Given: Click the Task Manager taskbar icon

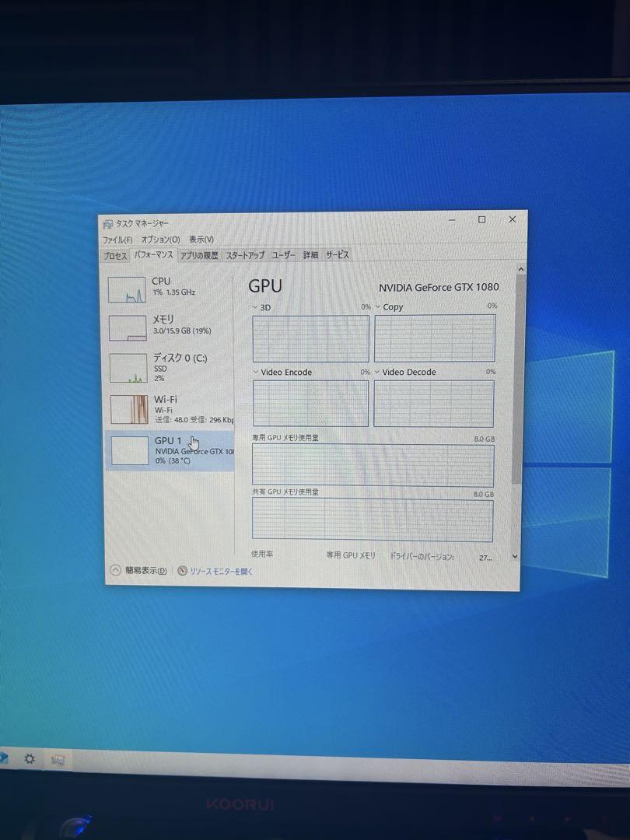Looking at the screenshot, I should [x=58, y=760].
